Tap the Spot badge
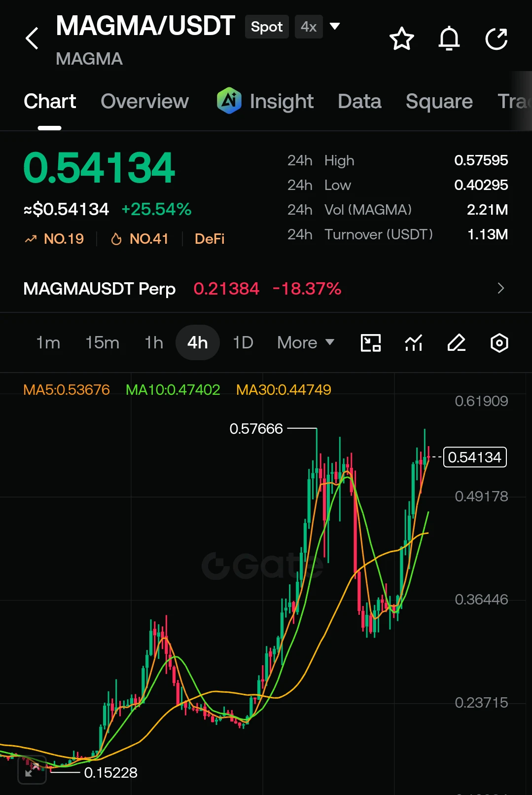The image size is (532, 795). click(267, 27)
